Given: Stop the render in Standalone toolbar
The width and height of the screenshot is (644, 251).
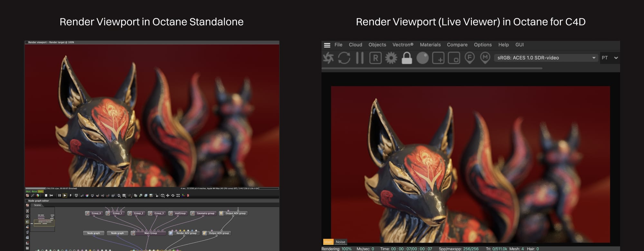Looking at the screenshot, I should [x=46, y=195].
